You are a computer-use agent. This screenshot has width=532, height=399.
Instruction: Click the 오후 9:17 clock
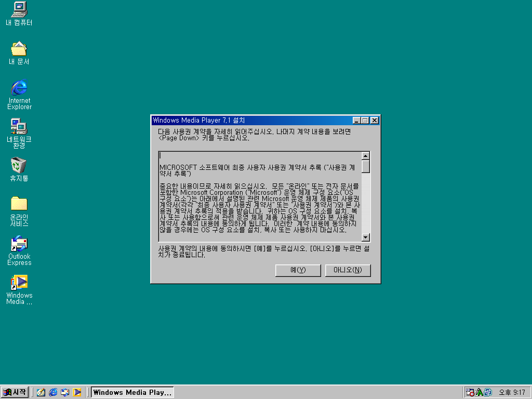click(512, 393)
